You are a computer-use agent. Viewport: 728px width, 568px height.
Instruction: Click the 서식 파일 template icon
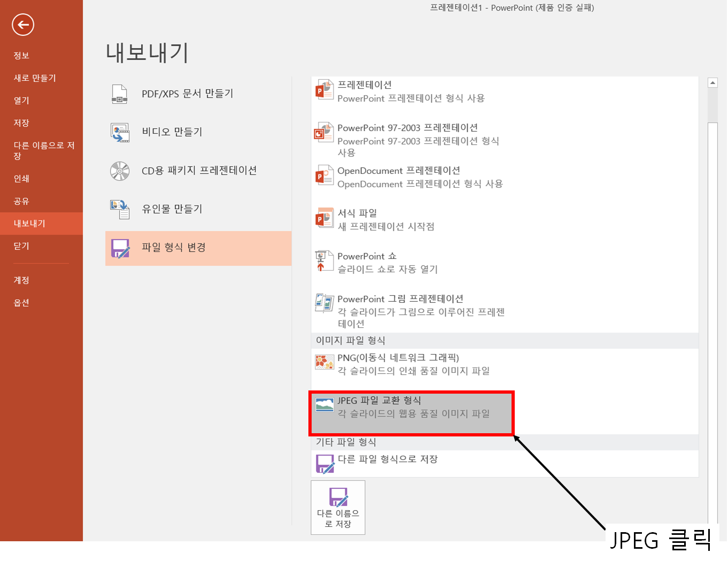(324, 218)
